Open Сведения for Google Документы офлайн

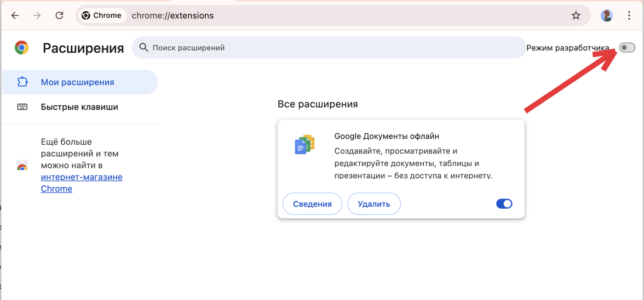(x=312, y=204)
